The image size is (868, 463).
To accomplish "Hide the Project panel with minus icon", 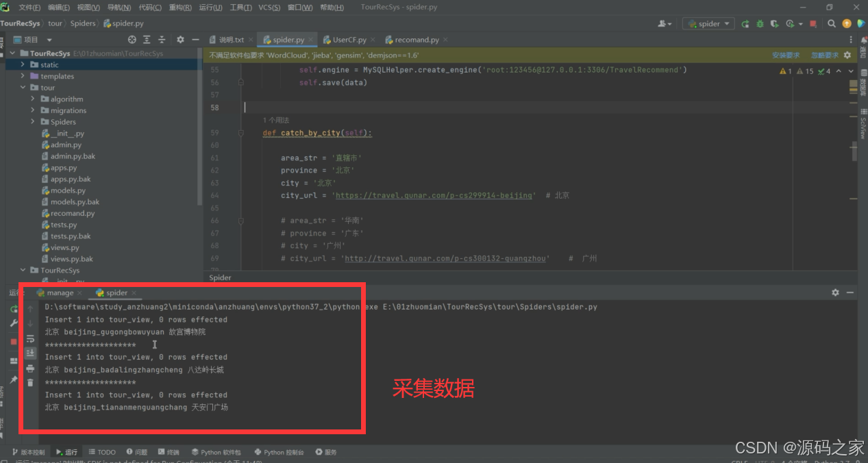I will pyautogui.click(x=195, y=40).
